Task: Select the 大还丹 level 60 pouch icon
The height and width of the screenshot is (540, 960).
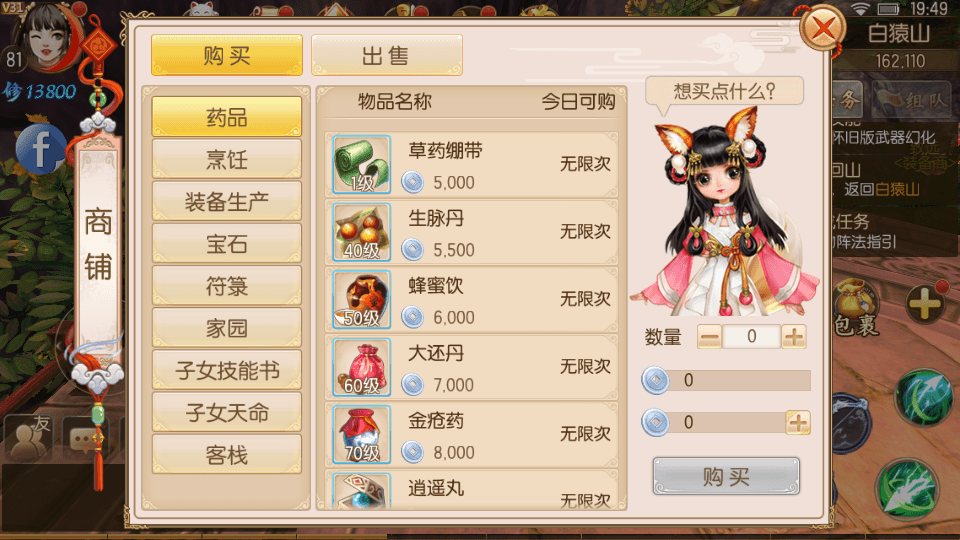Action: click(x=362, y=367)
